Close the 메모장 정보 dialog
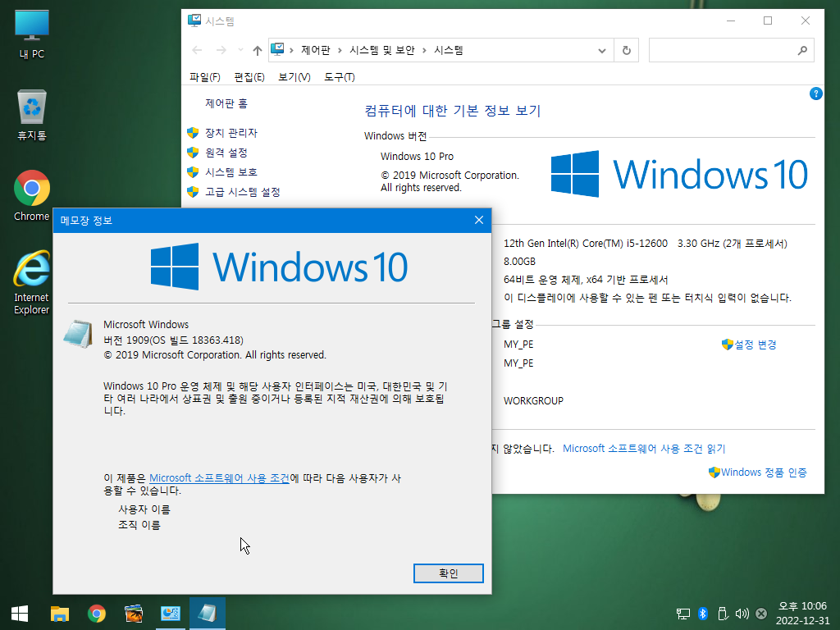This screenshot has height=630, width=840. (479, 220)
